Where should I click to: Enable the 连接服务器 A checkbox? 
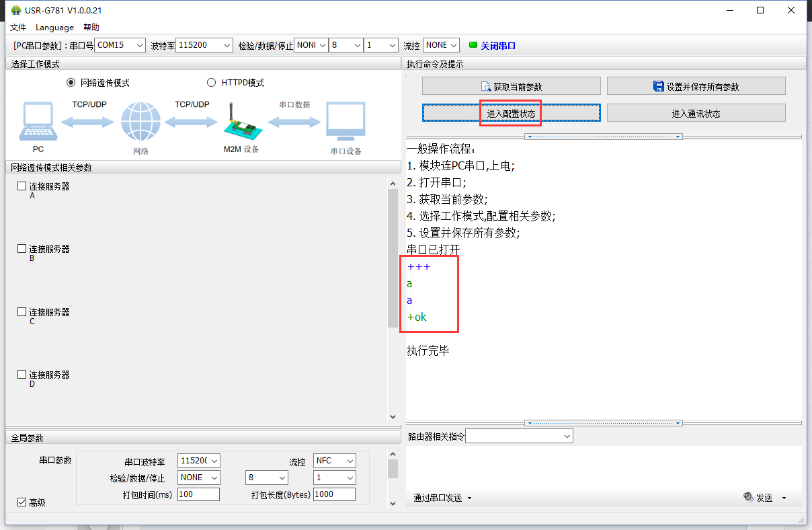(22, 186)
